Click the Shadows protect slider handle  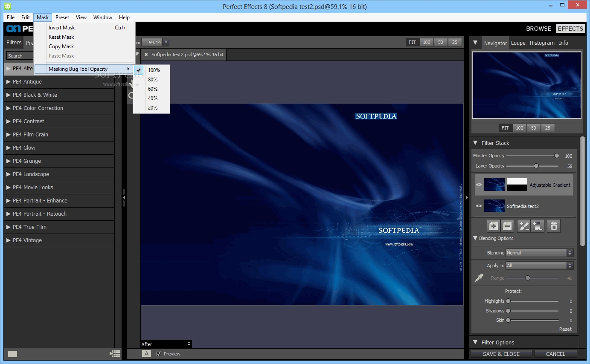tap(508, 311)
